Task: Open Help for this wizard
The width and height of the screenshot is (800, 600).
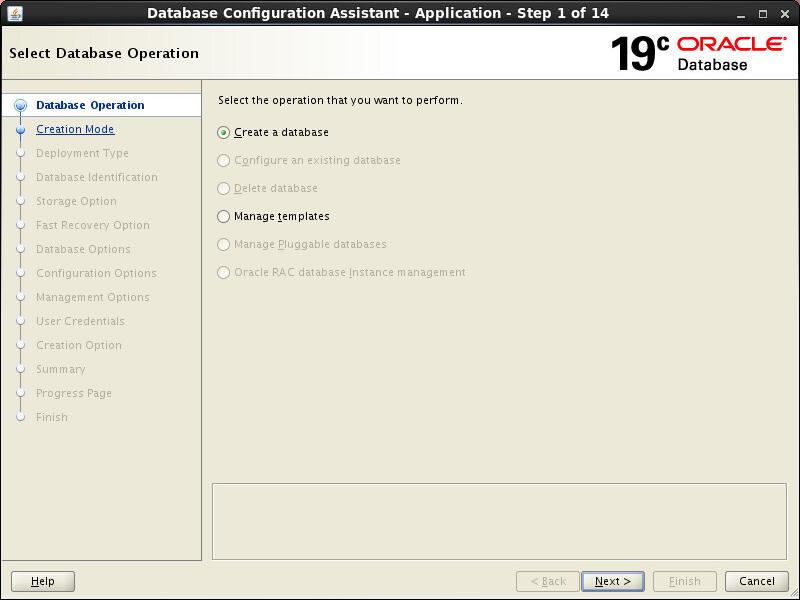Action: [x=43, y=581]
